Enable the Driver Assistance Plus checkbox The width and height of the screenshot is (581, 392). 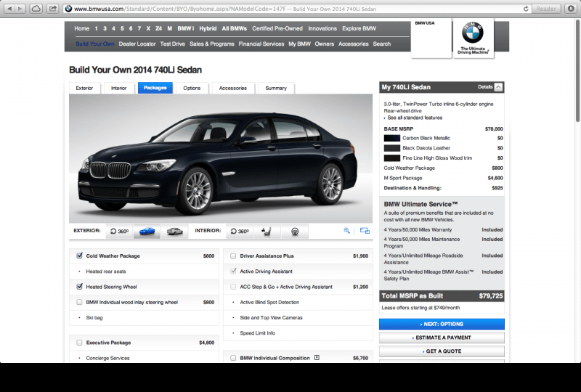pos(233,256)
